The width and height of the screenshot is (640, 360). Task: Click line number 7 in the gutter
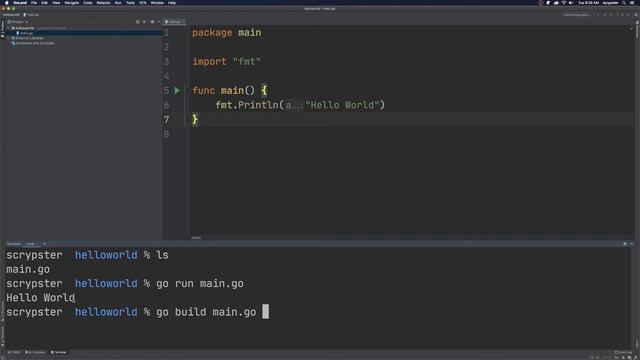(167, 119)
